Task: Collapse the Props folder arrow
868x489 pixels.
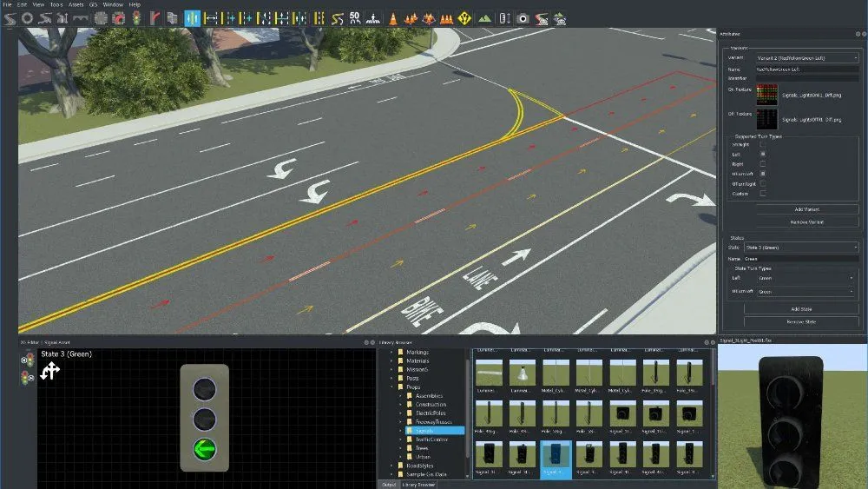Action: (x=391, y=387)
